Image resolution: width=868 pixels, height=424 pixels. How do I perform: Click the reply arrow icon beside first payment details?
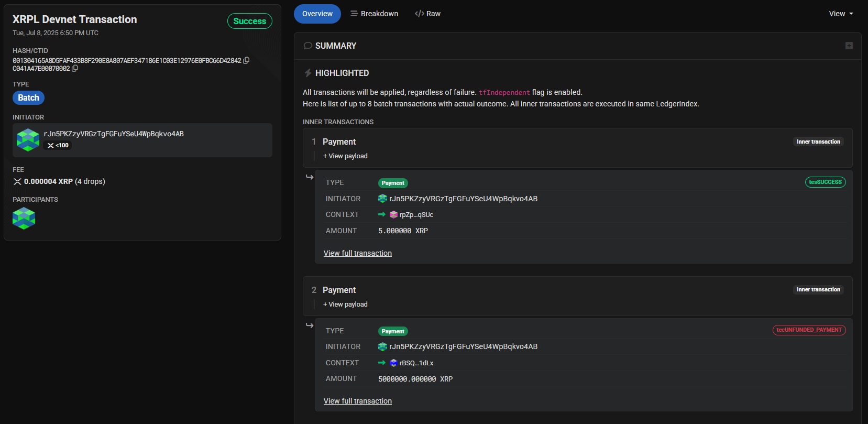click(x=310, y=177)
